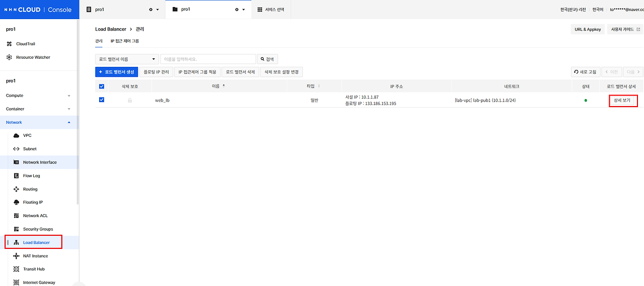
Task: Click the Resource Watcher sidebar icon
Action: [9, 57]
